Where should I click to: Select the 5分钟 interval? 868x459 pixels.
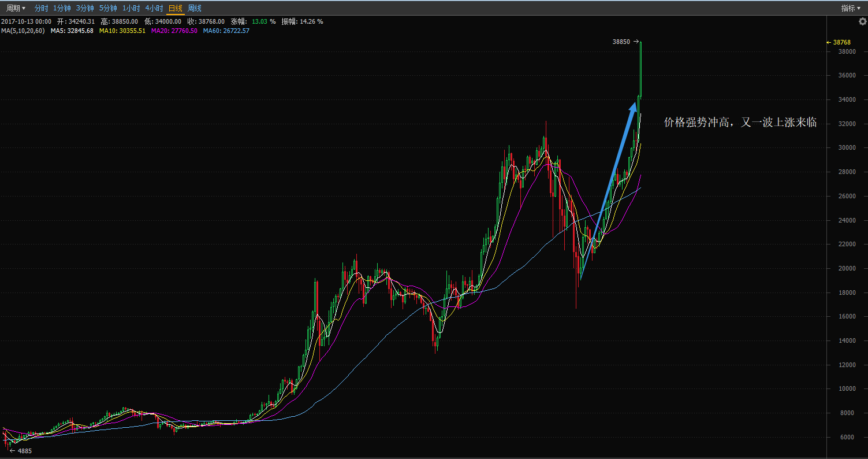pos(108,8)
